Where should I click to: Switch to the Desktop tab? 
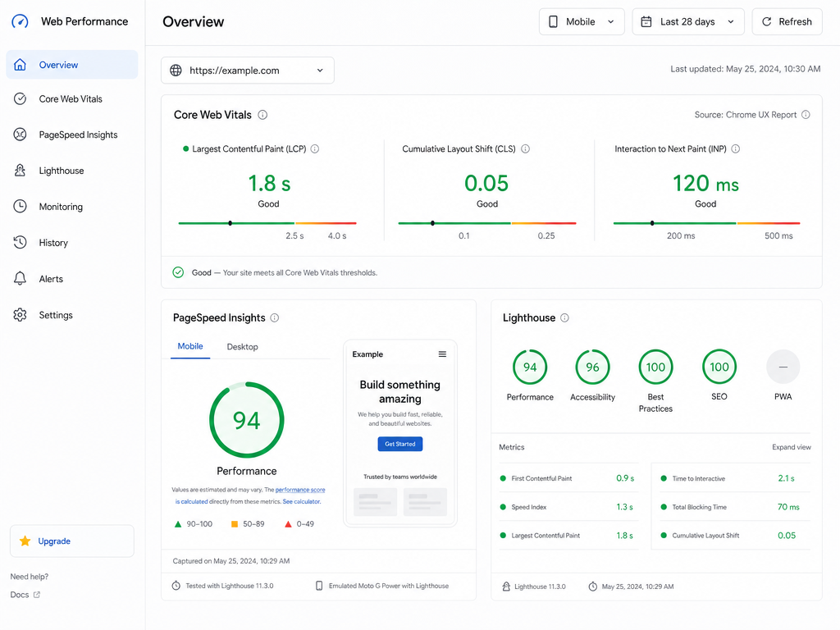tap(242, 347)
